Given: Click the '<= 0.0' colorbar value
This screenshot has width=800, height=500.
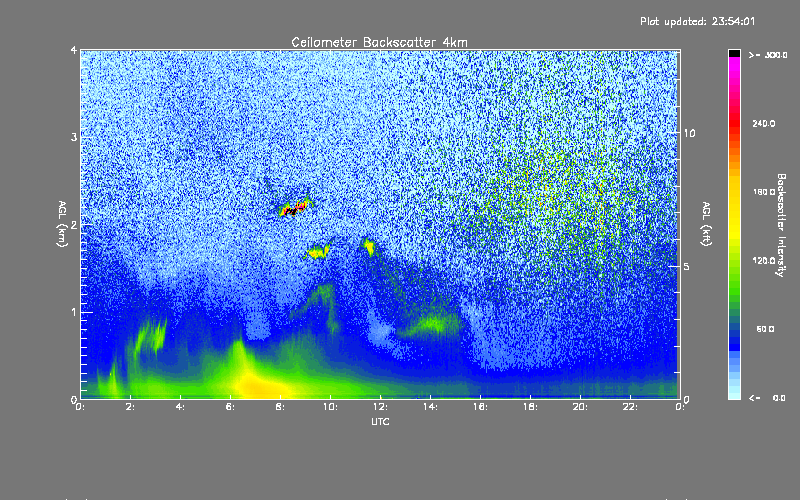Looking at the screenshot, I should pyautogui.click(x=767, y=397).
